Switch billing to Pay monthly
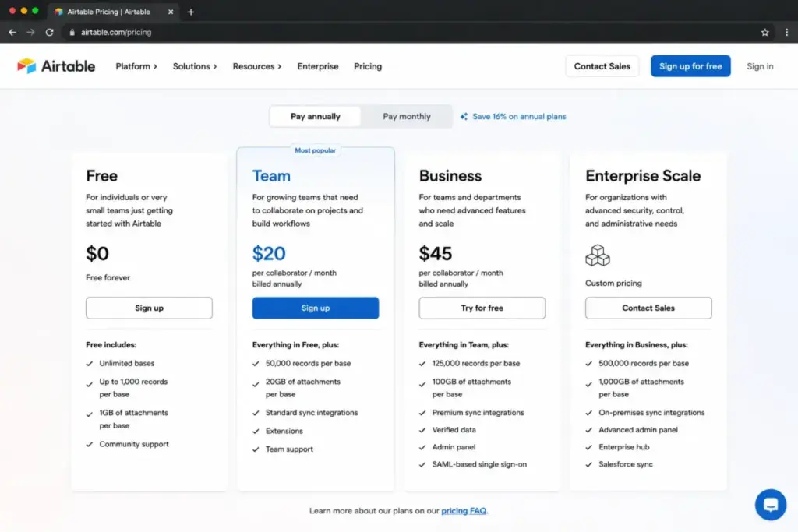 pos(407,117)
